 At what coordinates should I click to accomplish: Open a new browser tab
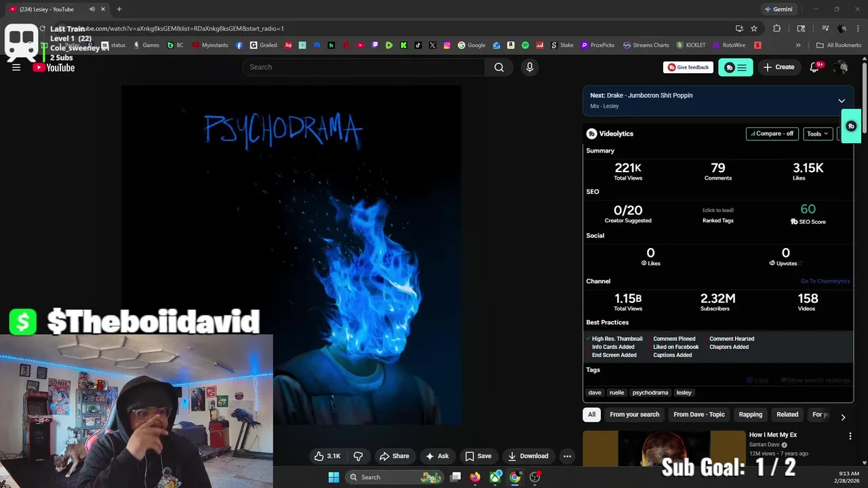(119, 9)
